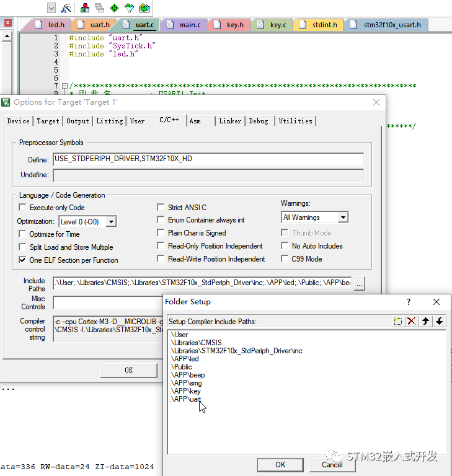This screenshot has height=476, width=452.
Task: Enable the C99 Mode checkbox
Action: point(286,259)
